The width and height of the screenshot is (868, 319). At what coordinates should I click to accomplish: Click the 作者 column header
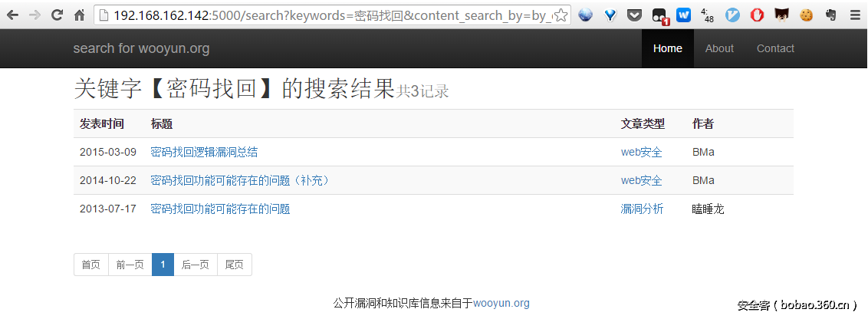pyautogui.click(x=702, y=124)
